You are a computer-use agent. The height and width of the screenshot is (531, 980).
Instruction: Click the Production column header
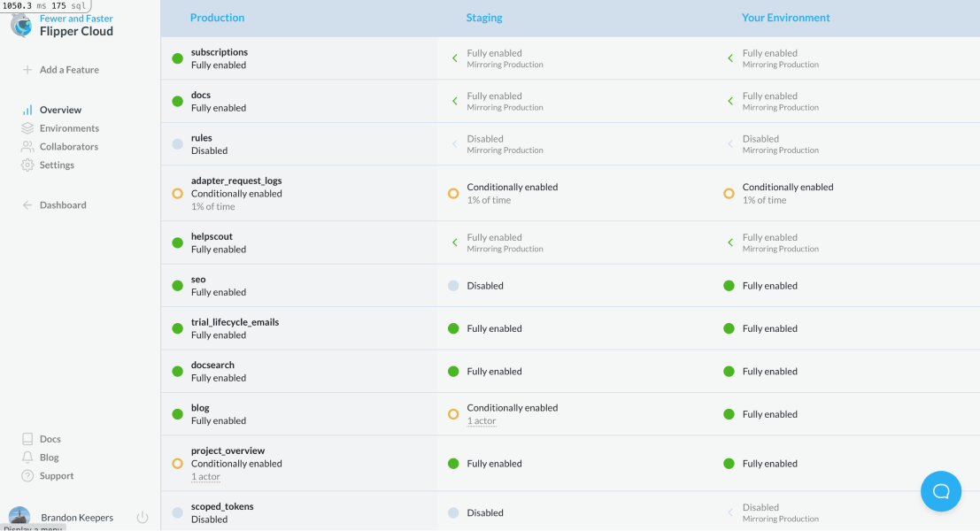click(x=216, y=17)
